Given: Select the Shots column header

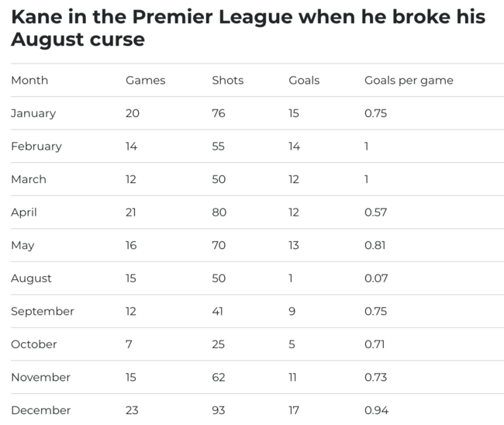Looking at the screenshot, I should coord(227,81).
